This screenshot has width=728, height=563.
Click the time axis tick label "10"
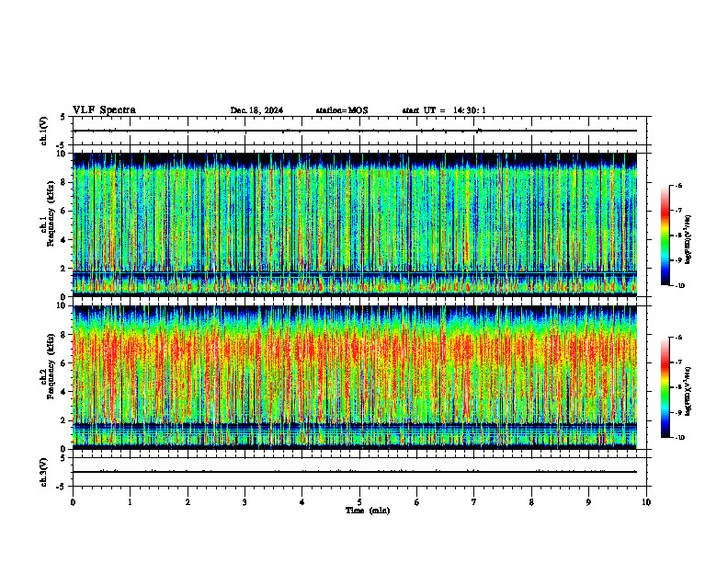click(646, 502)
